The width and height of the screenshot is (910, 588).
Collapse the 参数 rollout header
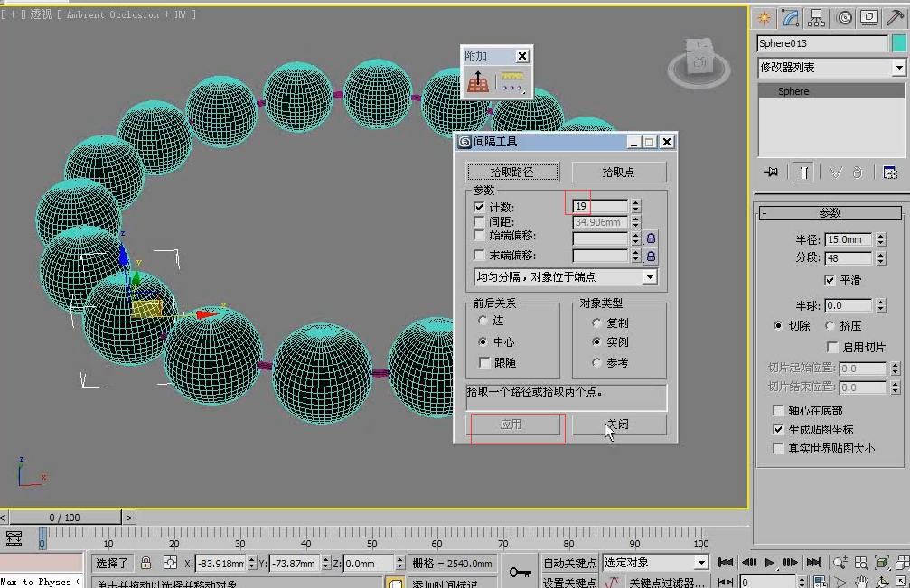[x=830, y=213]
